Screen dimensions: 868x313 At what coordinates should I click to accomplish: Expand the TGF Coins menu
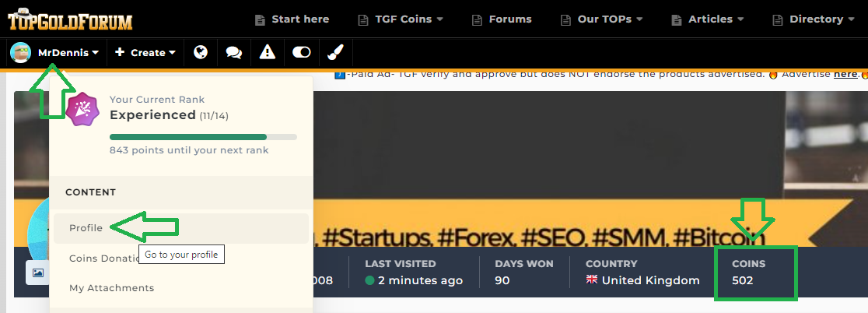pyautogui.click(x=400, y=19)
